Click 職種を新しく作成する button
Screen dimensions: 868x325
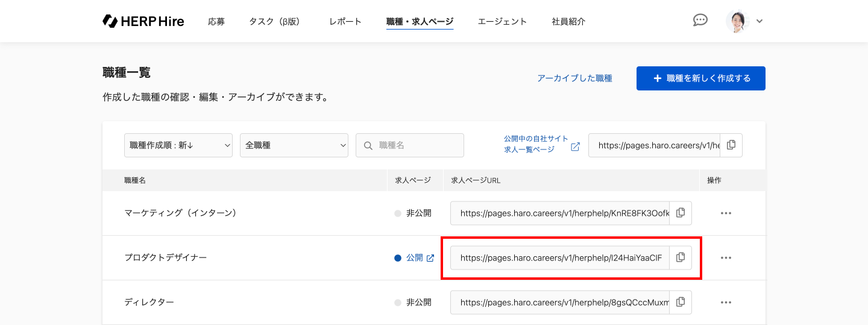click(x=701, y=78)
